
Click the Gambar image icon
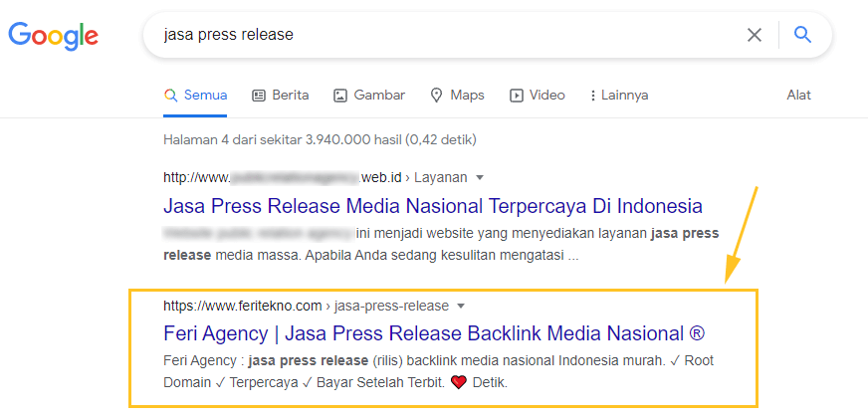pos(339,96)
